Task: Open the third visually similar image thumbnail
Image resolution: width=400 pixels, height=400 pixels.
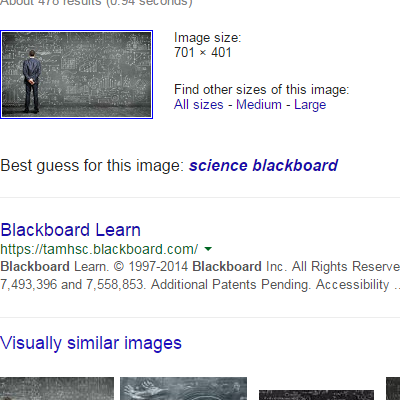Action: [x=316, y=395]
